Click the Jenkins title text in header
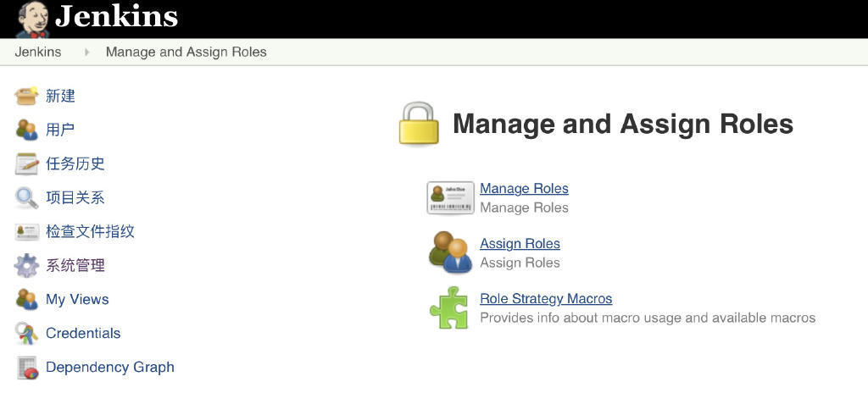This screenshot has width=868, height=393. [117, 17]
